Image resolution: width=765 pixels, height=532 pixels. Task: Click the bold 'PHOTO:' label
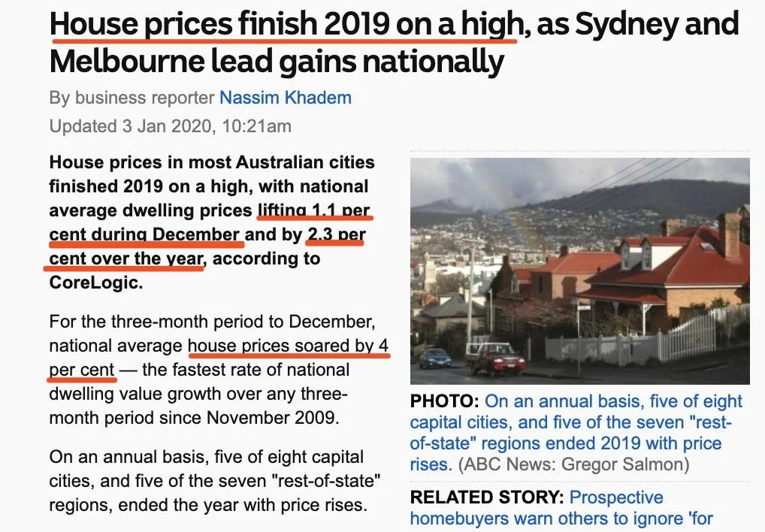pos(444,401)
